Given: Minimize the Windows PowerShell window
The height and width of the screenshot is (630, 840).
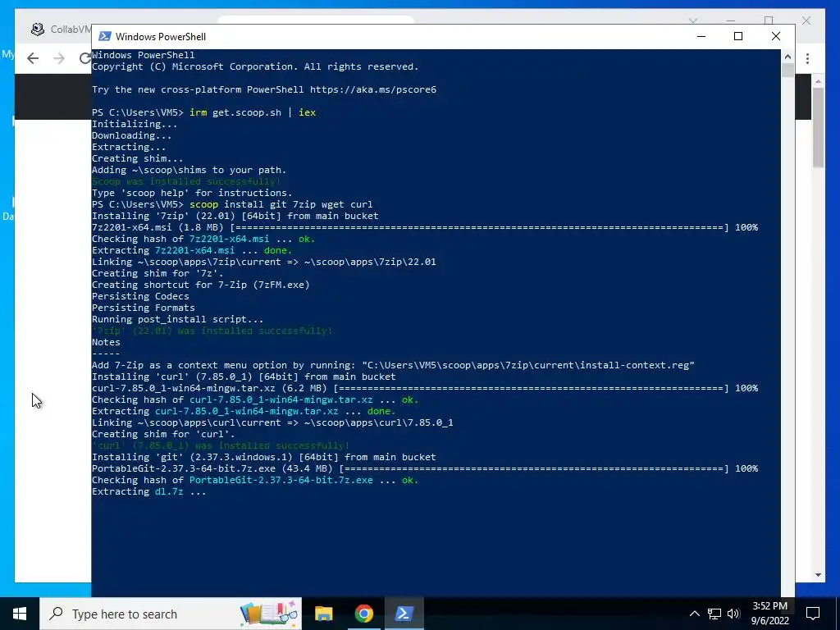Looking at the screenshot, I should point(701,36).
